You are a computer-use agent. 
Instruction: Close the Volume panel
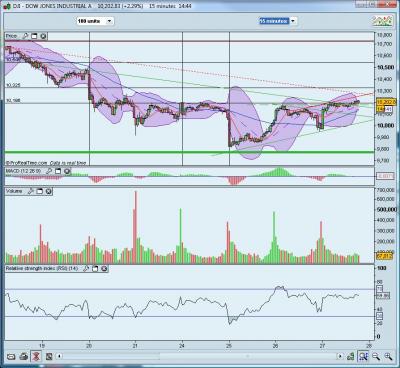(49, 191)
